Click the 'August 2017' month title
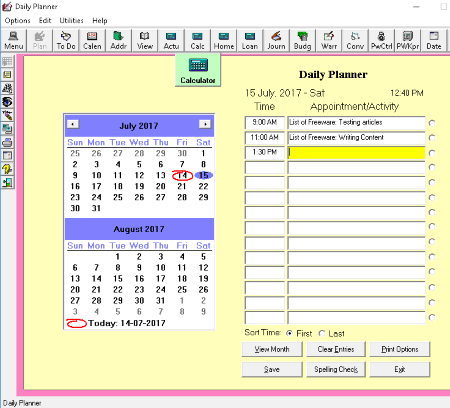The width and height of the screenshot is (450, 408). tap(139, 229)
